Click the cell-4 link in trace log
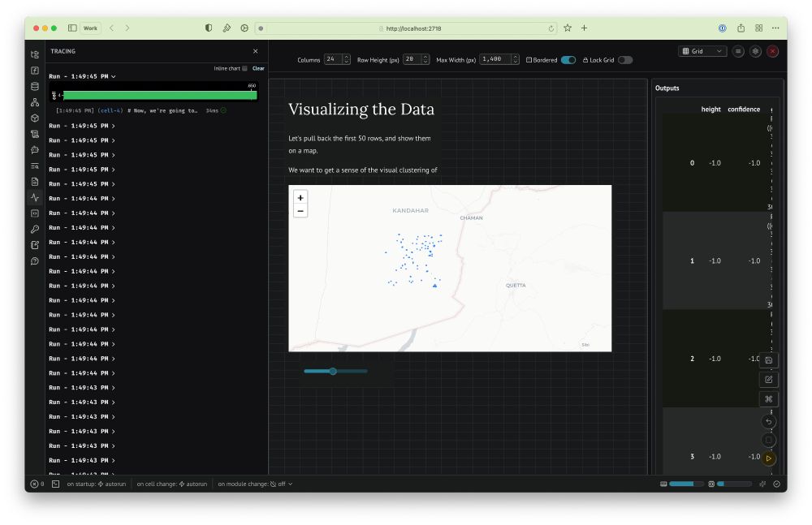The width and height of the screenshot is (812, 525). [x=110, y=111]
